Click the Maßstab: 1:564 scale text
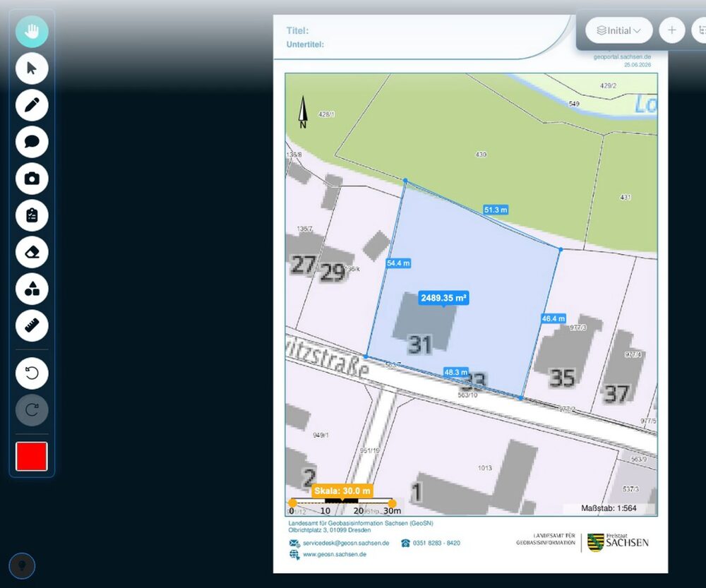This screenshot has height=588, width=706. 609,508
